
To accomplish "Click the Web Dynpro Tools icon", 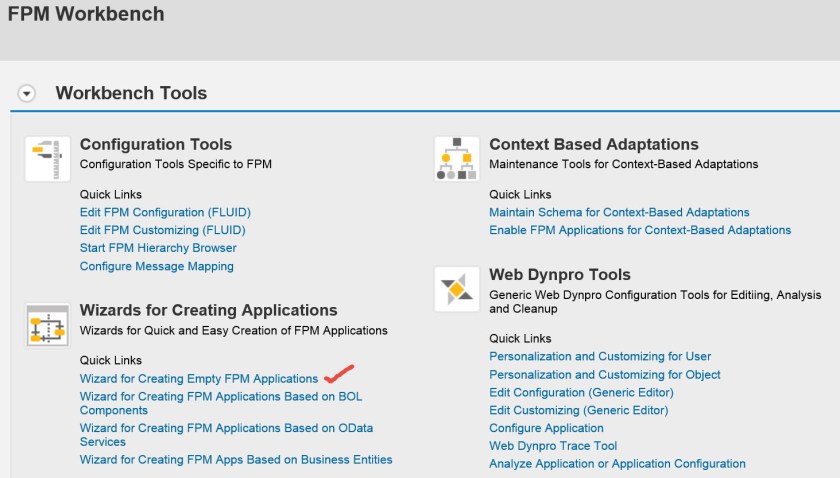I will [456, 290].
